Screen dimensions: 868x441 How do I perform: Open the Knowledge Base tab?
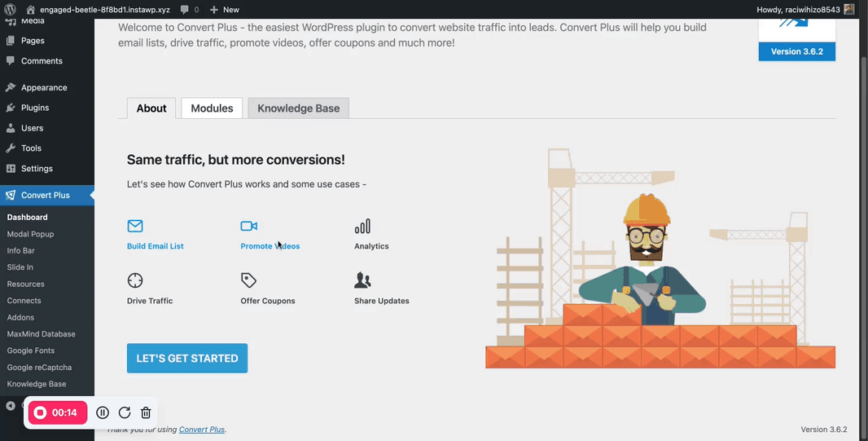coord(298,108)
